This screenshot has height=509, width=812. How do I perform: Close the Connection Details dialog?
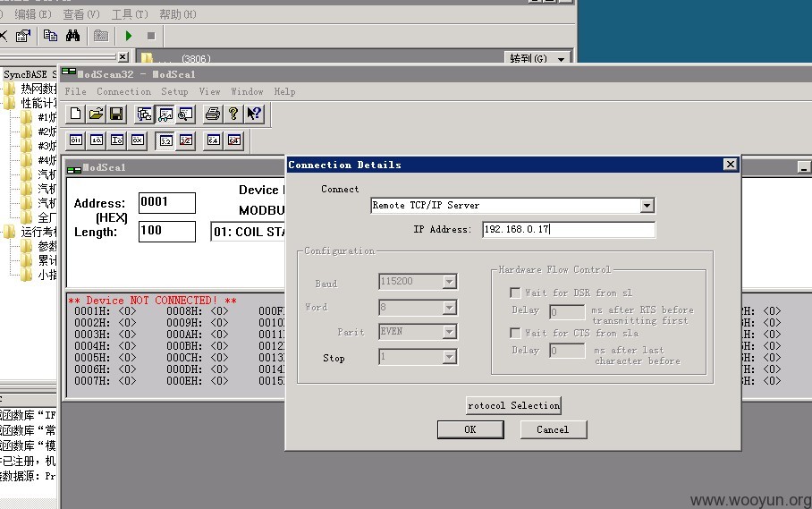tap(731, 164)
